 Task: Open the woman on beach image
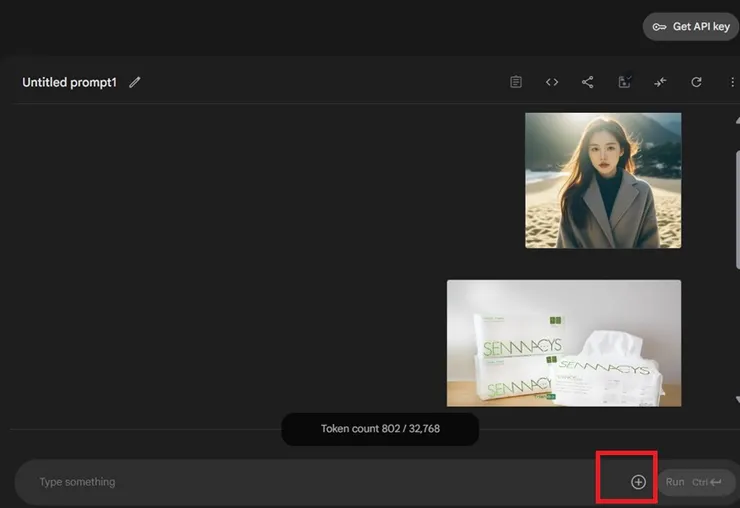coord(603,180)
